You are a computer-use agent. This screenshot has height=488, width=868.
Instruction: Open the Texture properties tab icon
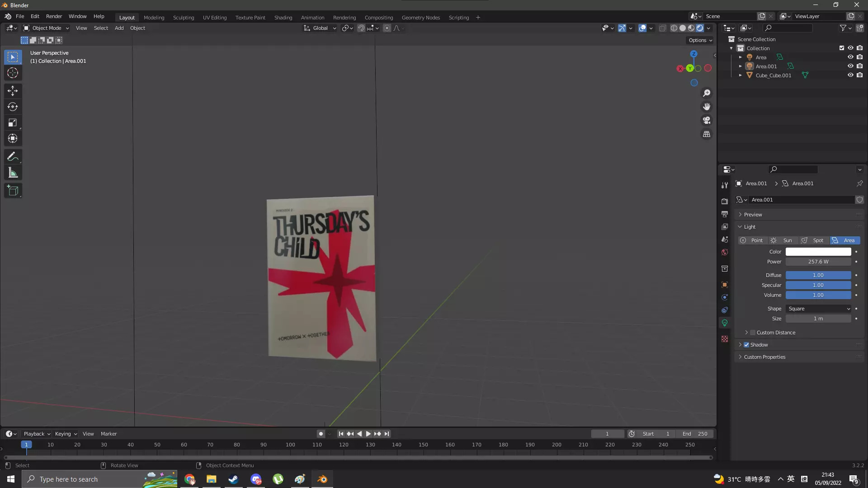[725, 339]
